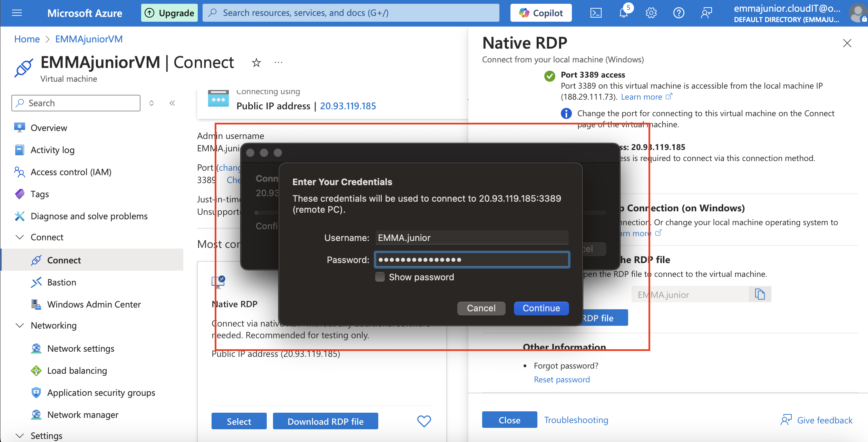868x442 pixels.
Task: Click the public IP 20.93.119.185 link
Action: 348,106
